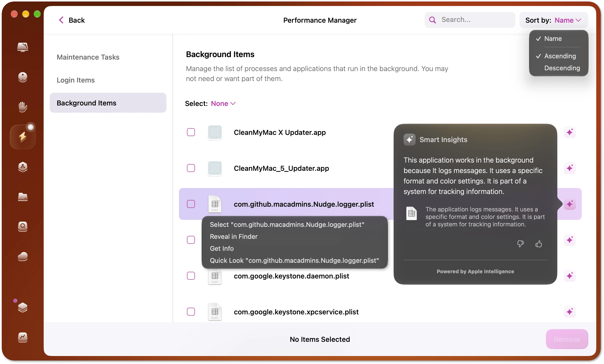Select Background Items section
Image resolution: width=604 pixels, height=364 pixels.
[108, 103]
